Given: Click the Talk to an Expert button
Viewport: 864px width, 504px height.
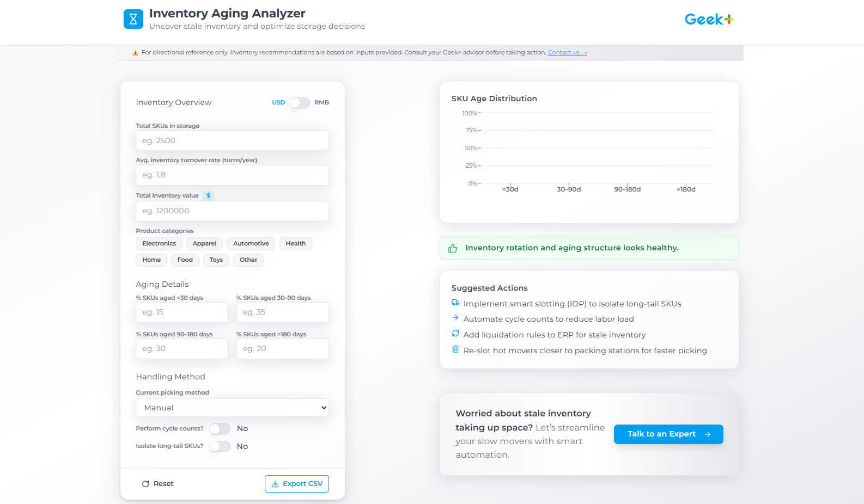Looking at the screenshot, I should (668, 434).
